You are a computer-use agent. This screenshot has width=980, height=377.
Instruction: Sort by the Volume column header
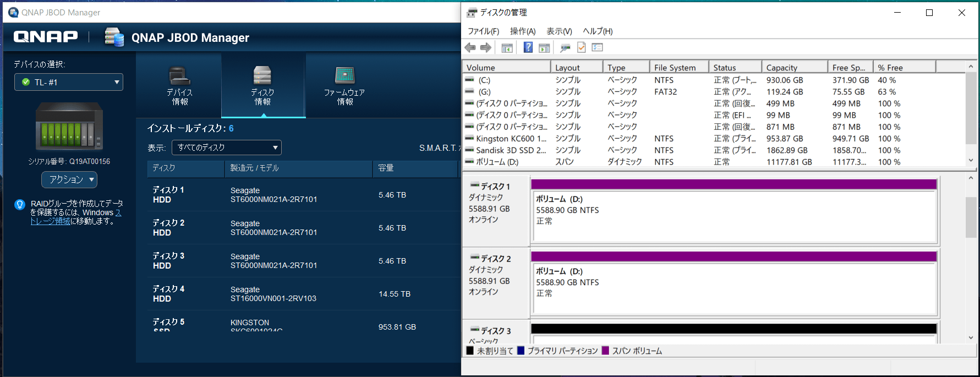(506, 68)
